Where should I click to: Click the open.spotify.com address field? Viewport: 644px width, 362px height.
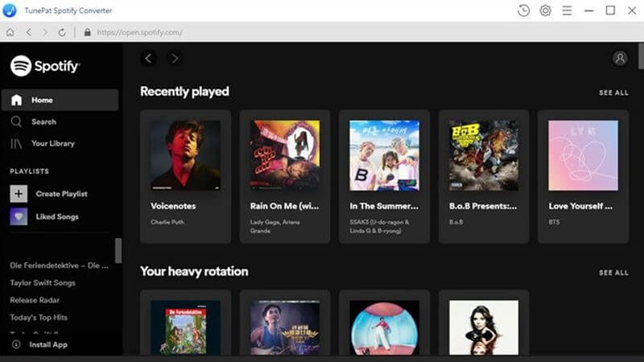pyautogui.click(x=139, y=32)
